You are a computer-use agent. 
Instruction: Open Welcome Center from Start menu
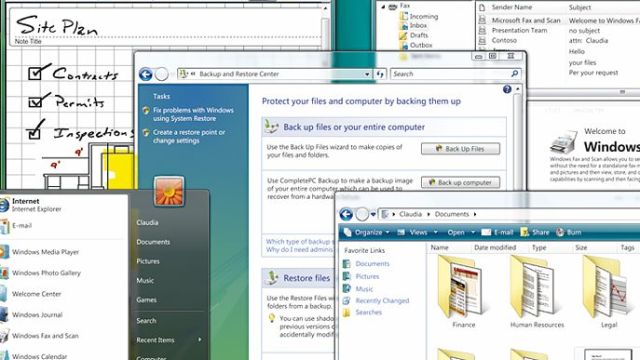pyautogui.click(x=36, y=294)
